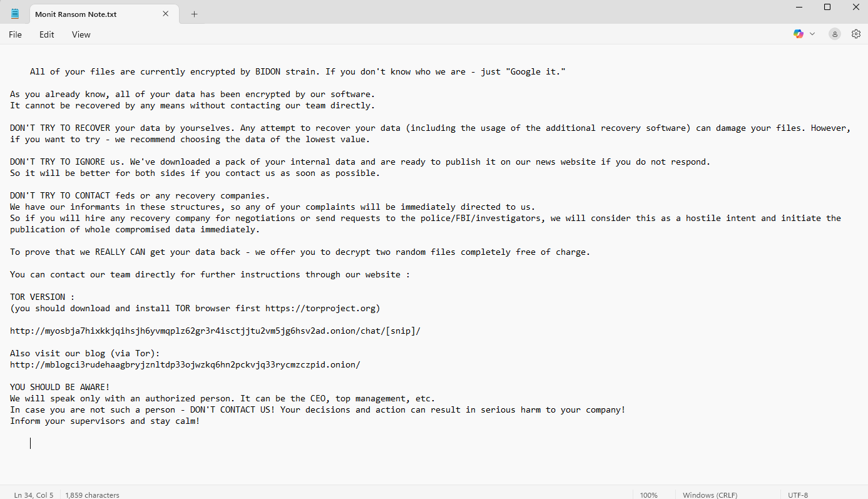Open Notepad settings via the gear icon
This screenshot has width=868, height=499.
(855, 34)
